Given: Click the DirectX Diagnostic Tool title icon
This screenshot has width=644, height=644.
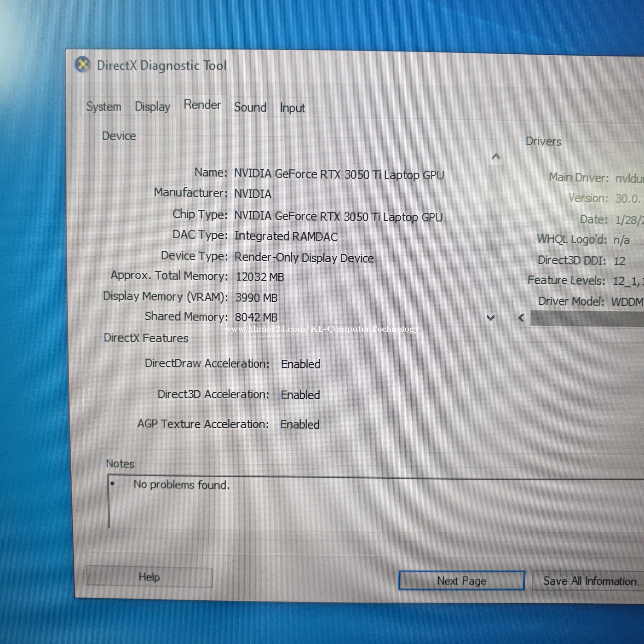Looking at the screenshot, I should 82,65.
